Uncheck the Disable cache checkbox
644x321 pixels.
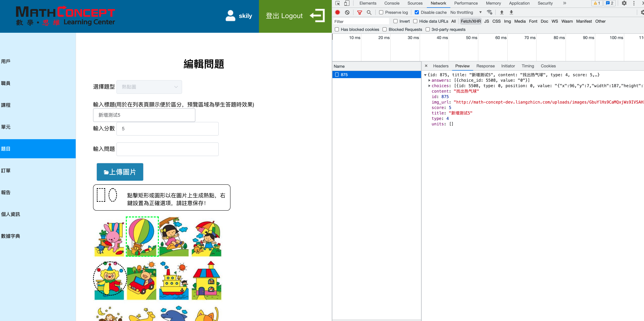417,12
